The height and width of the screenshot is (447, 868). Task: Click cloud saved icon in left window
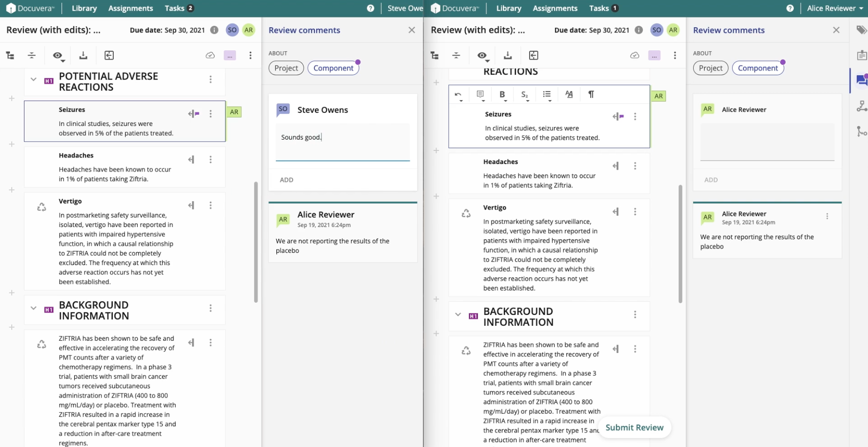(210, 55)
